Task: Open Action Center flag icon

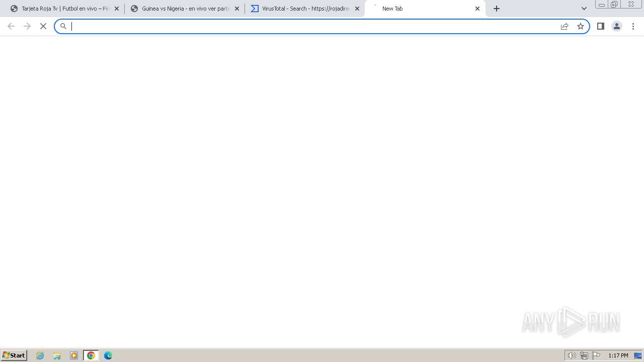Action: (x=596, y=355)
